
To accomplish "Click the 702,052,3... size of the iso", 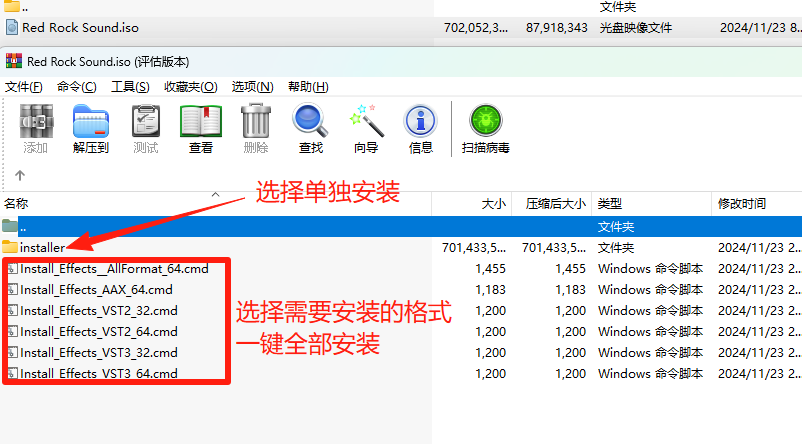I will tap(476, 28).
